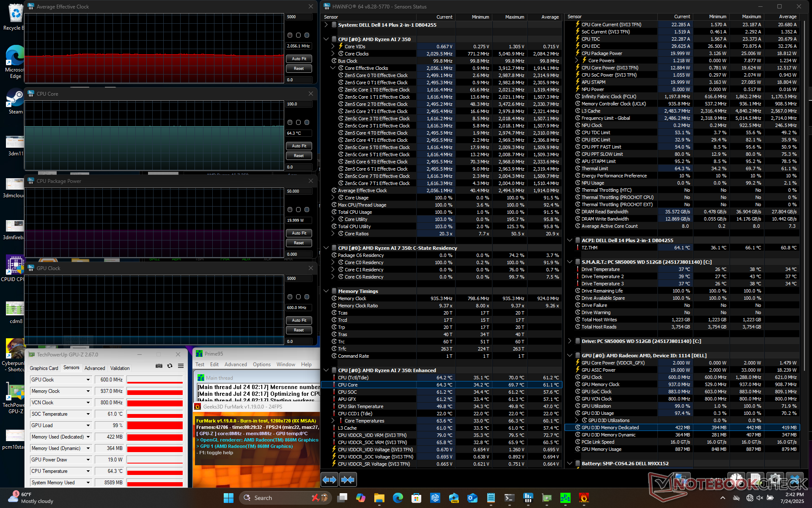
Task: Switch to GPU-Z Graphics Card tab
Action: [44, 368]
